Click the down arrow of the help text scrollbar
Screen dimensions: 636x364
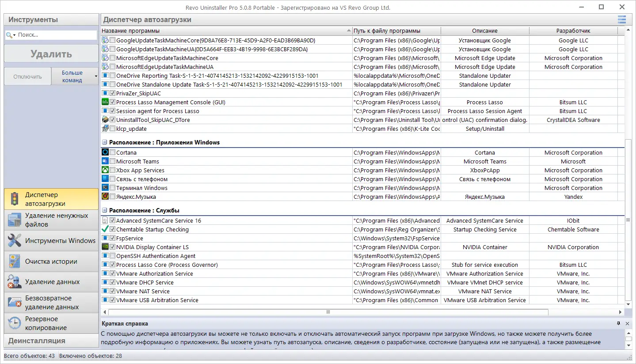pyautogui.click(x=628, y=346)
